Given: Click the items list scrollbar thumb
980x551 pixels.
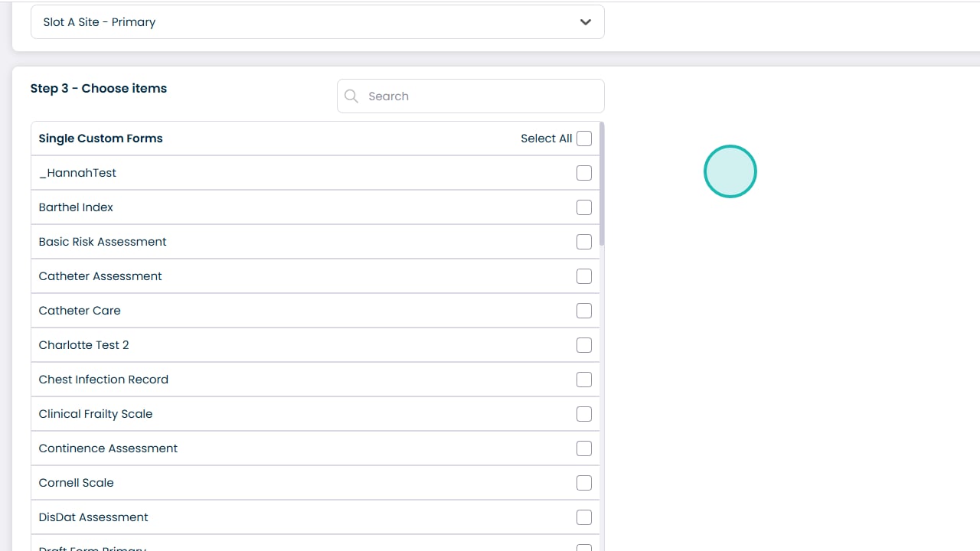Looking at the screenshot, I should tap(602, 184).
